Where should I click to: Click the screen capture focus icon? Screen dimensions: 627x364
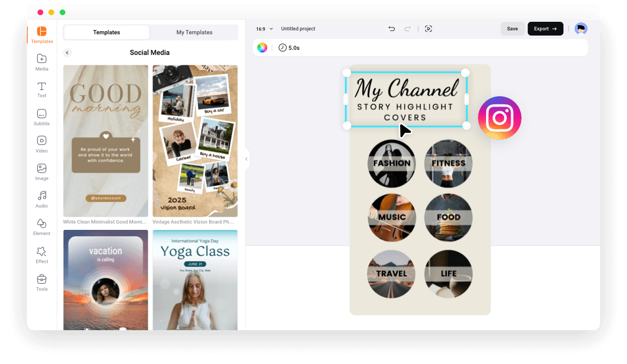pyautogui.click(x=428, y=29)
